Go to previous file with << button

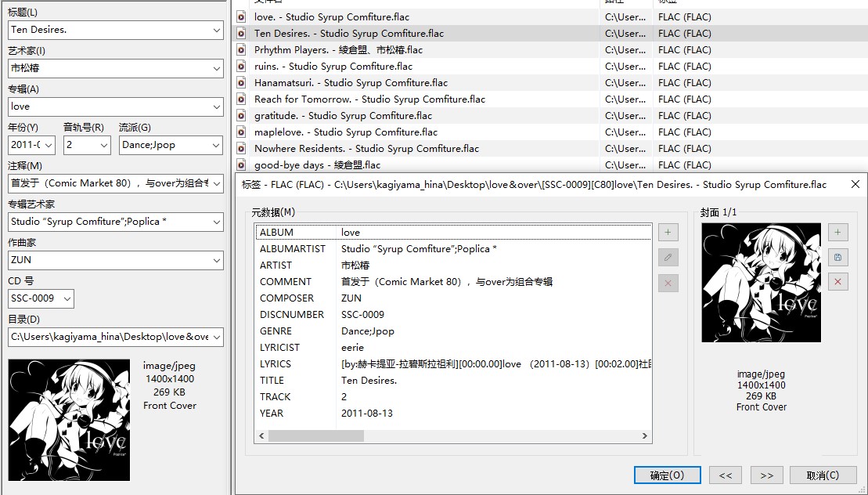(x=726, y=475)
